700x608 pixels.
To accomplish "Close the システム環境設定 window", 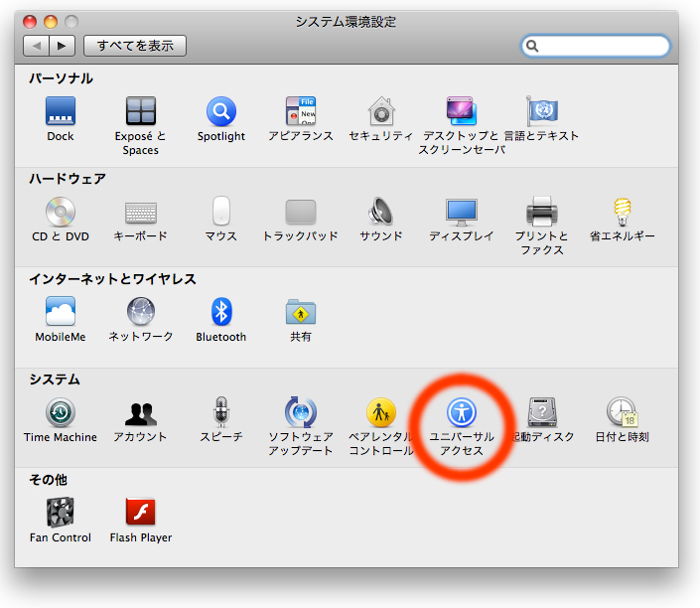I will 30,22.
